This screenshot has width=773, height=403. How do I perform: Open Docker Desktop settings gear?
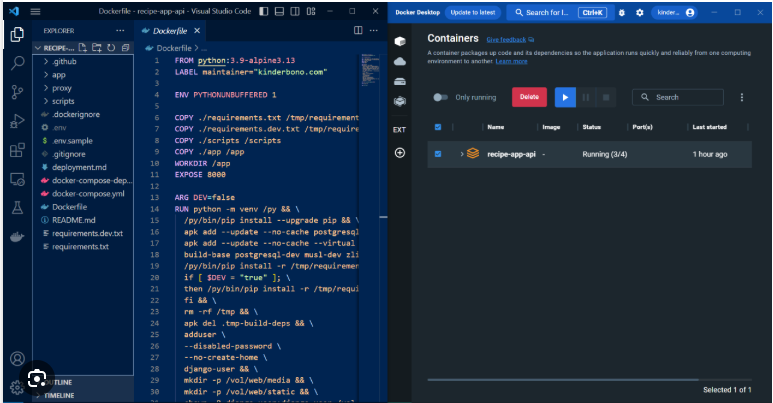pos(639,13)
